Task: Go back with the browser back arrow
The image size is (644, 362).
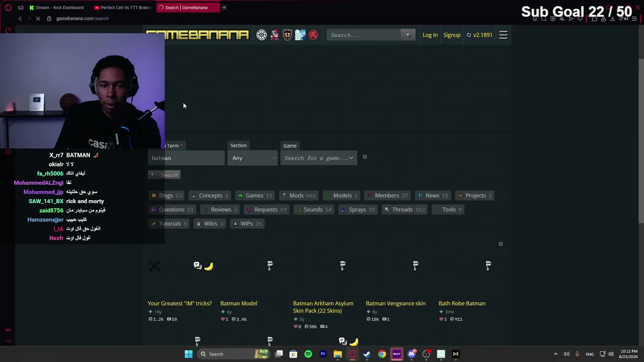Action: [x=20, y=19]
